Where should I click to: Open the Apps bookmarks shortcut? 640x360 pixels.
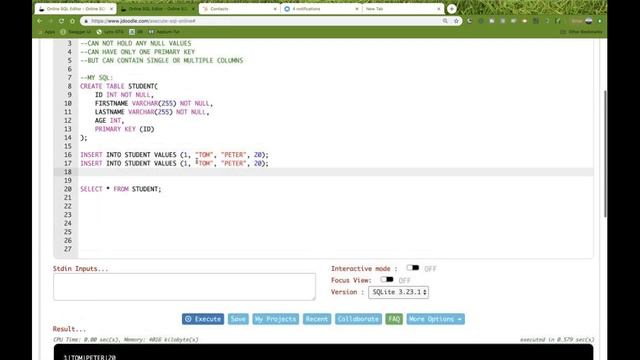point(46,31)
